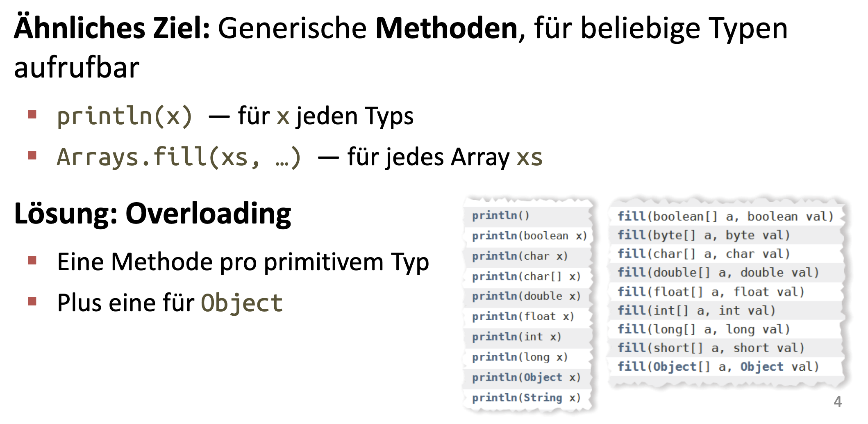Click the fill(int[] a, int val) entry
The image size is (868, 424).
coord(696,310)
